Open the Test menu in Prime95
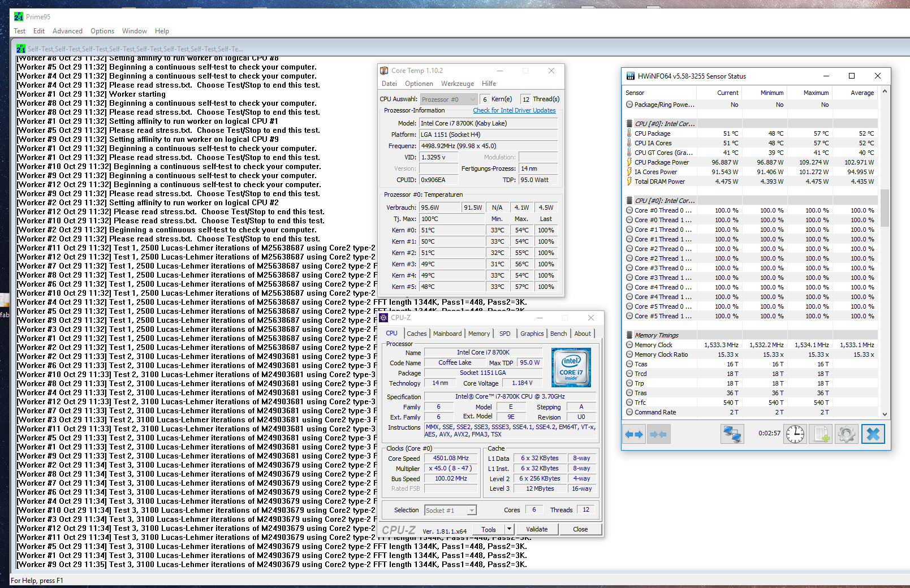910x588 pixels. [x=20, y=31]
